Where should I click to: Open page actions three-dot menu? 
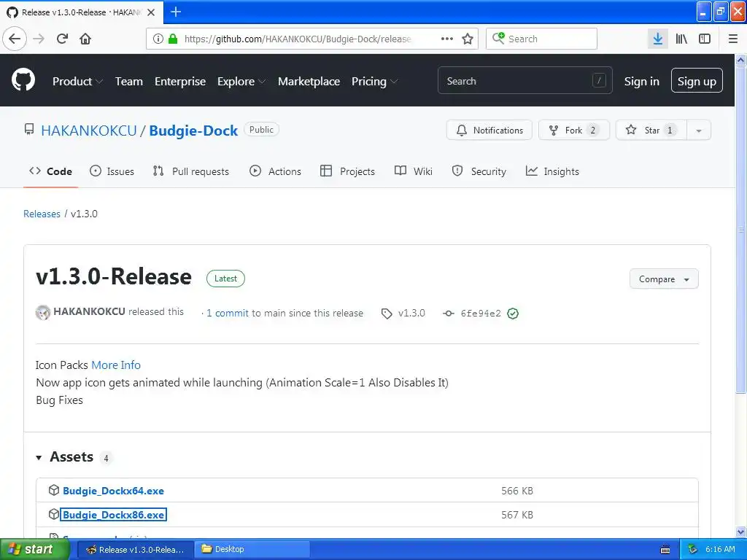(x=447, y=39)
